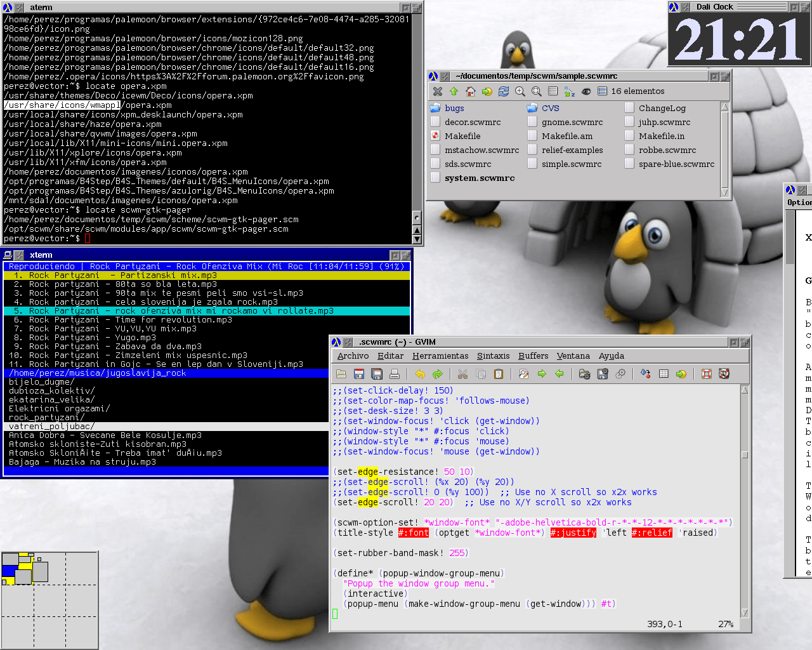Click the Save all files icon in GVIM

point(377,374)
